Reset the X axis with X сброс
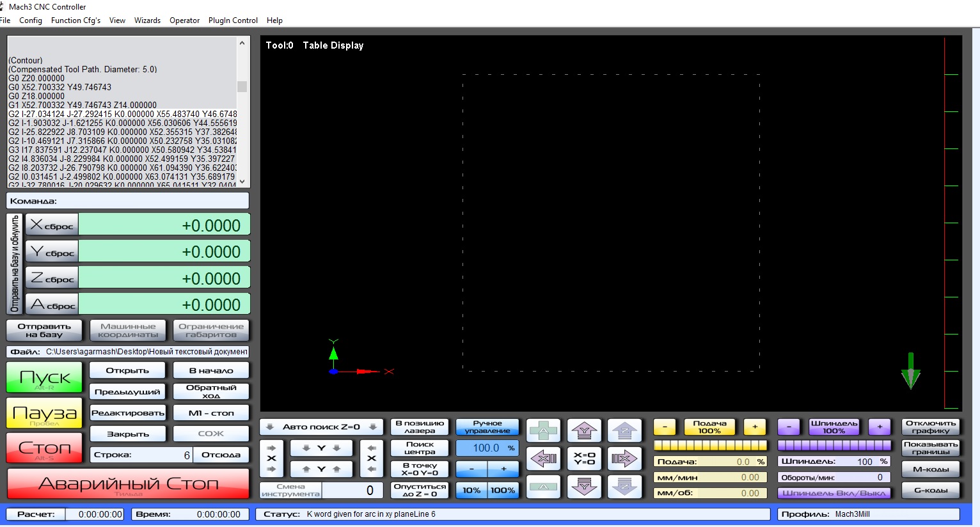980x527 pixels. (52, 224)
